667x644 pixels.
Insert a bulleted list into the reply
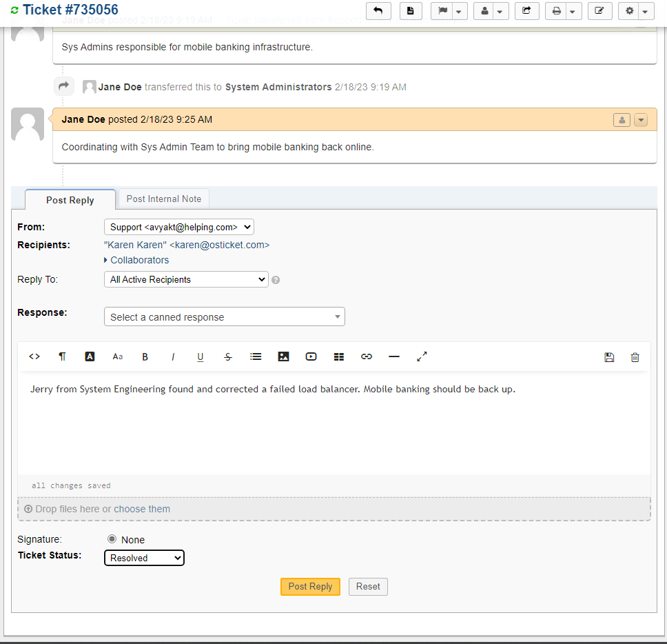click(256, 356)
